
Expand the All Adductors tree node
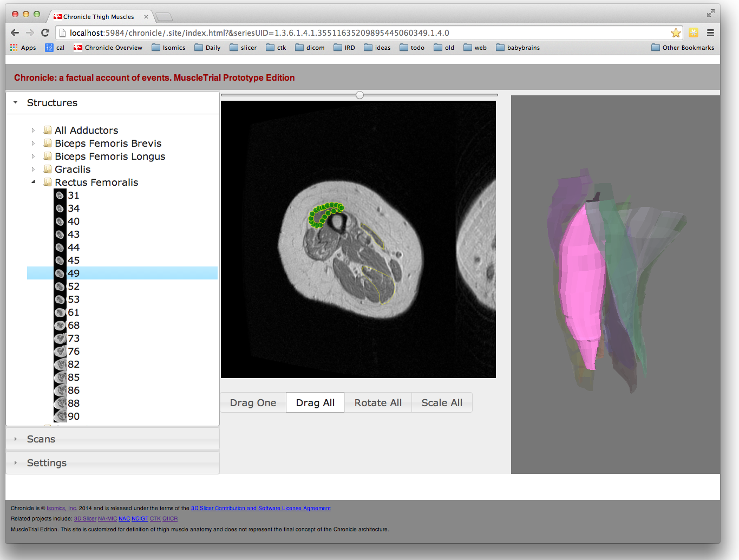[33, 131]
